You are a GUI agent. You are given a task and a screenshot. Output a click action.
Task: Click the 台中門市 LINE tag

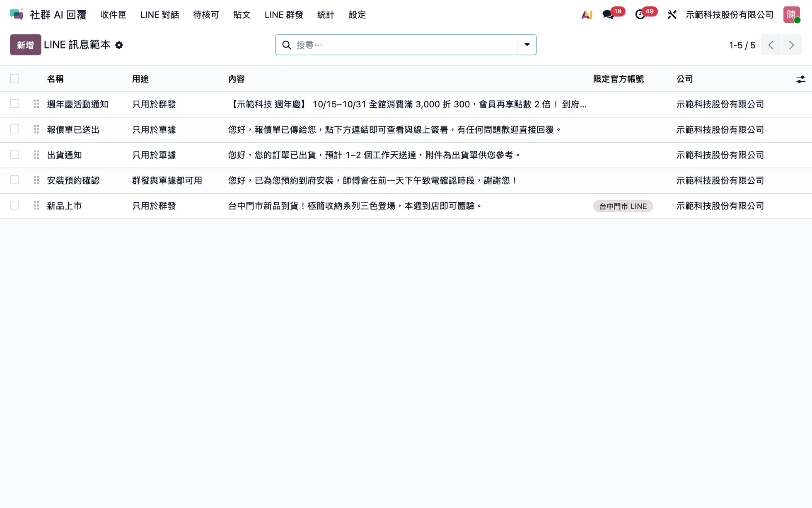(623, 206)
